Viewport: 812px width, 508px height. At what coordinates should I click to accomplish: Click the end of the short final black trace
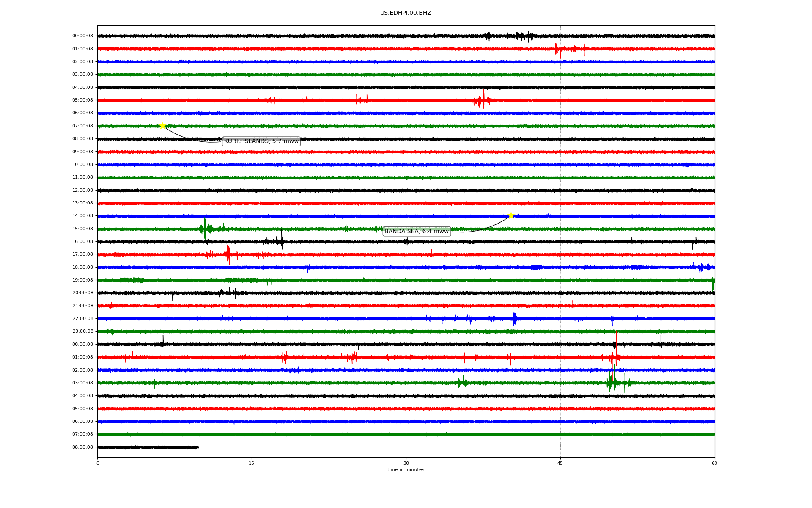pyautogui.click(x=198, y=447)
